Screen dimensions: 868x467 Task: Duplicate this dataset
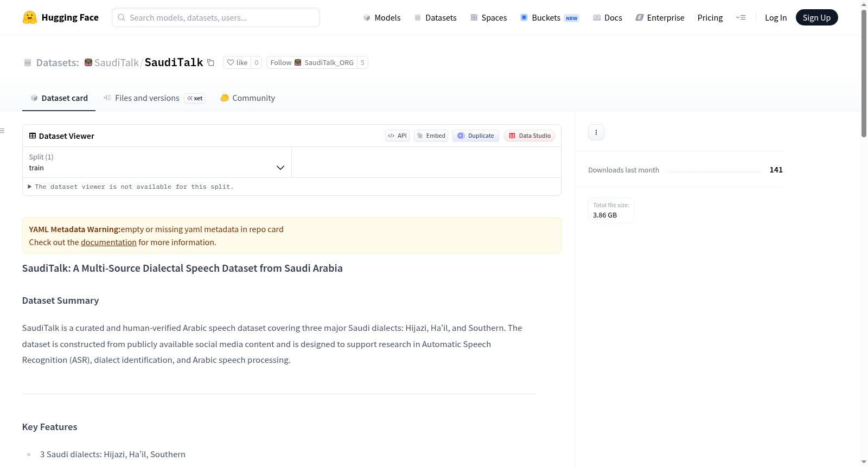point(476,136)
